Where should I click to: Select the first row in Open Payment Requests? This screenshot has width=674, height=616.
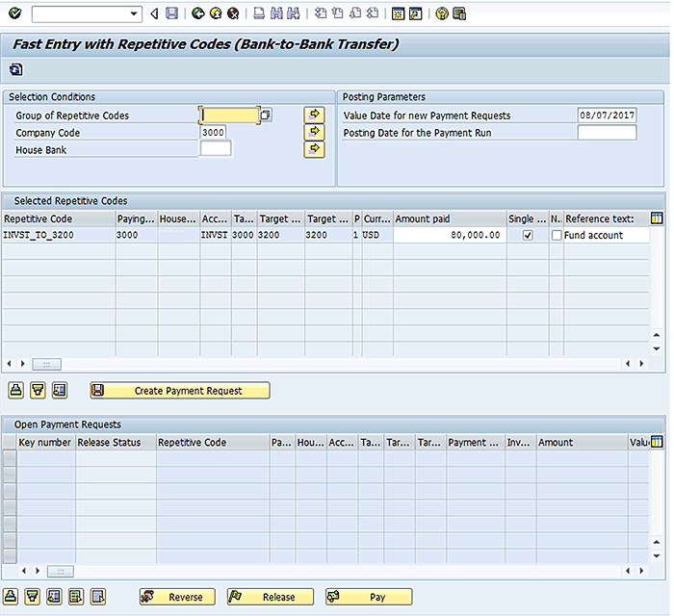pyautogui.click(x=10, y=458)
